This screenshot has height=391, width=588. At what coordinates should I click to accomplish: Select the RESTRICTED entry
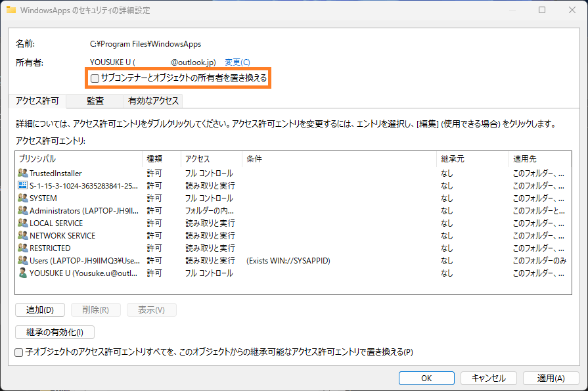click(293, 248)
